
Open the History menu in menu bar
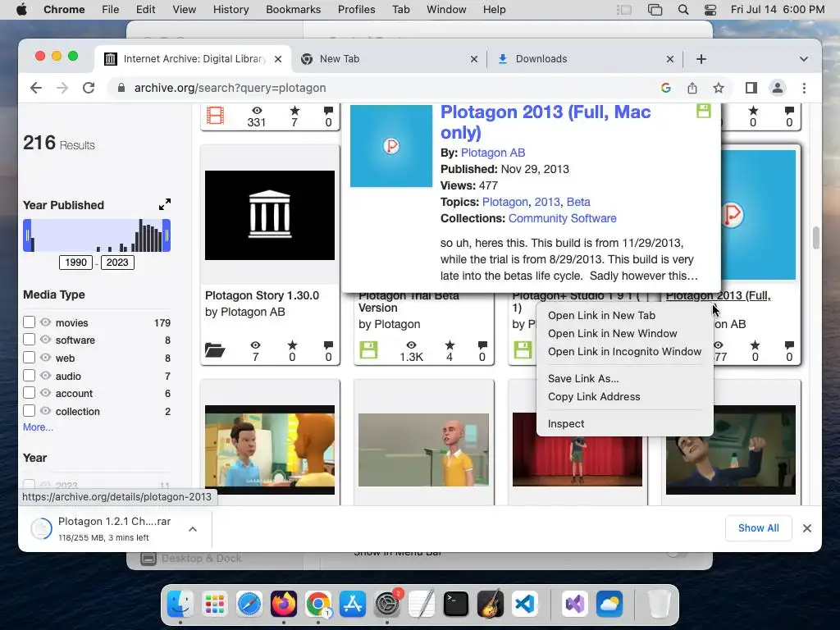pyautogui.click(x=231, y=10)
